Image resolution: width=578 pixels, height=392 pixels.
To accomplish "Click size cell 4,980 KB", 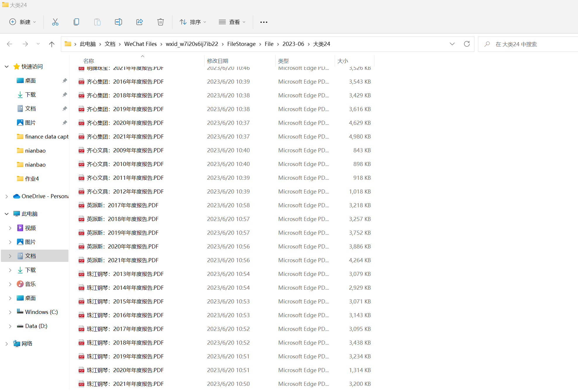I will [x=360, y=137].
